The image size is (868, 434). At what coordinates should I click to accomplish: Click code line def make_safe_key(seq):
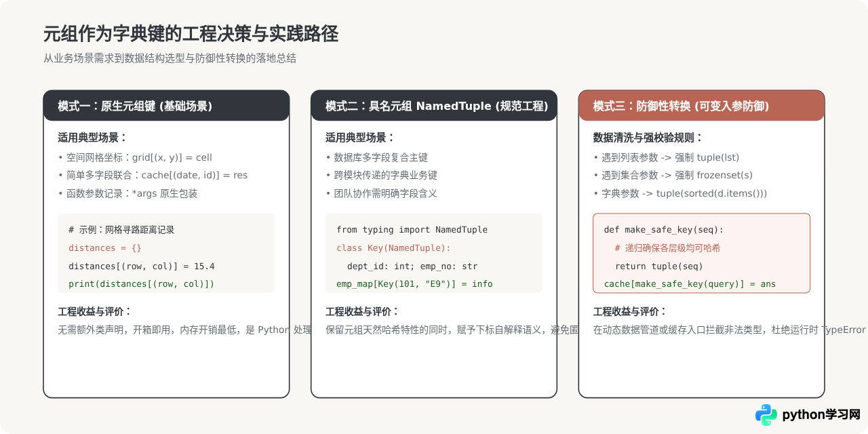tap(664, 230)
